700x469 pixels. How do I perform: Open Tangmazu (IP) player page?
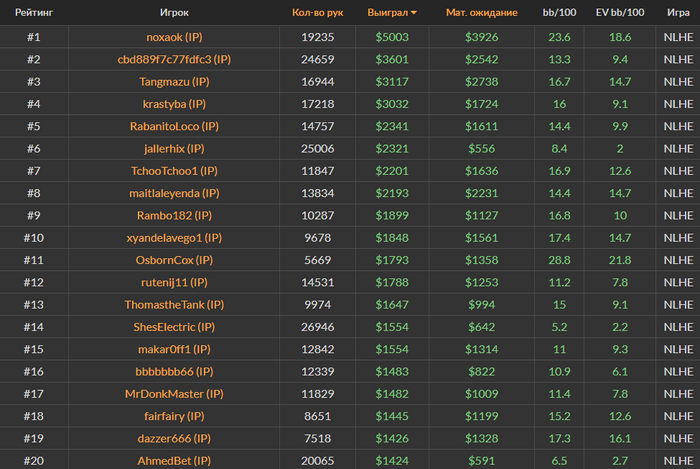tap(174, 82)
